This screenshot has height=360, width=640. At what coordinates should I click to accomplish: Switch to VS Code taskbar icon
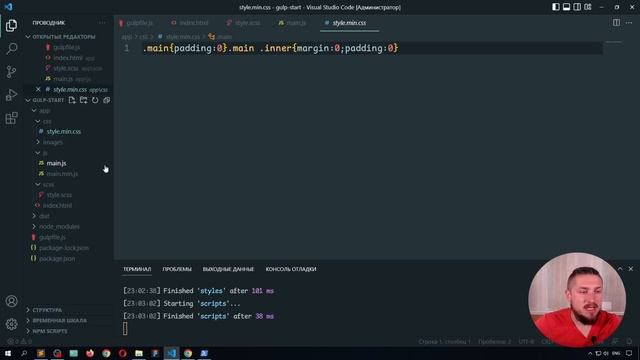pos(171,353)
